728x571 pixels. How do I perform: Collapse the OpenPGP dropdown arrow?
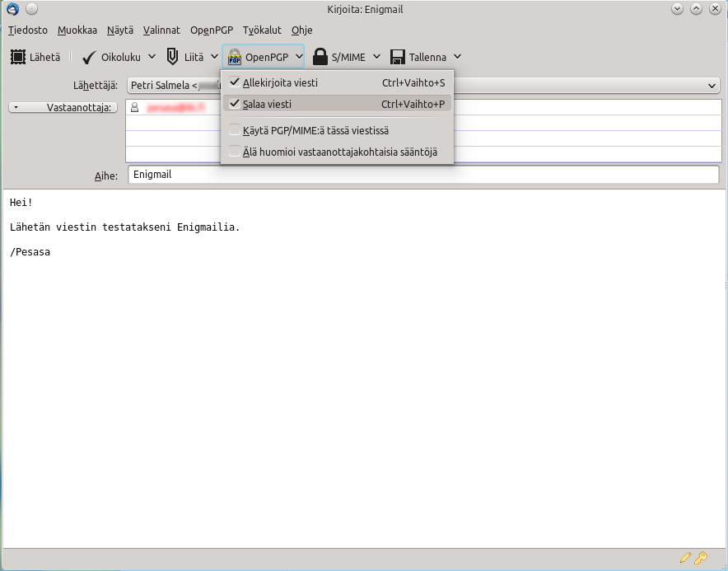[x=299, y=57]
